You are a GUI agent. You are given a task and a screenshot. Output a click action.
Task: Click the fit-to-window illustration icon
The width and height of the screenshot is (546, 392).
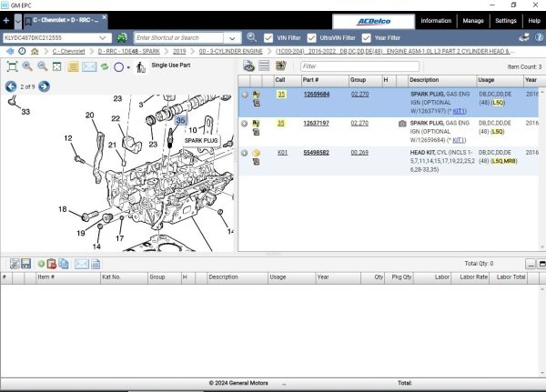click(12, 66)
